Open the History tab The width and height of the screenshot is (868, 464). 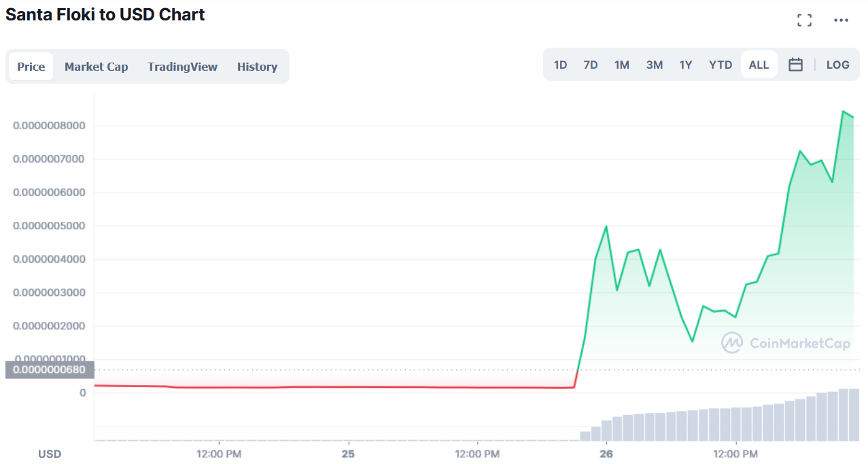pyautogui.click(x=257, y=67)
